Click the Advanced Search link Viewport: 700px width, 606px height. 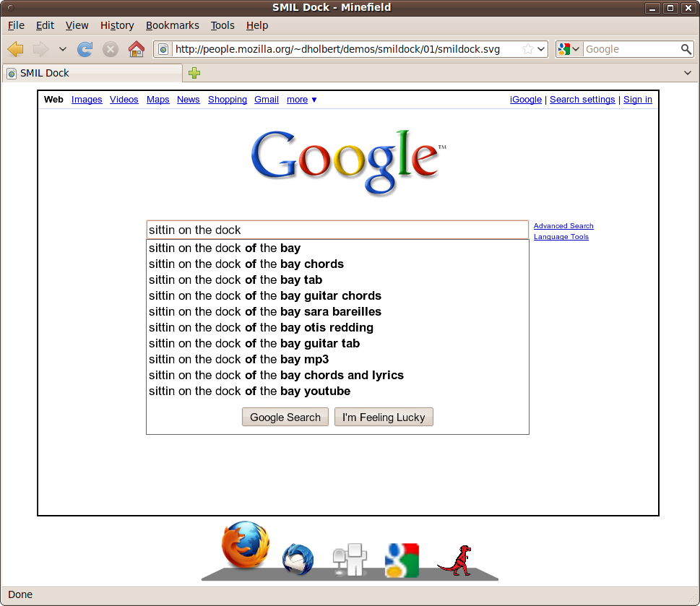pyautogui.click(x=563, y=226)
